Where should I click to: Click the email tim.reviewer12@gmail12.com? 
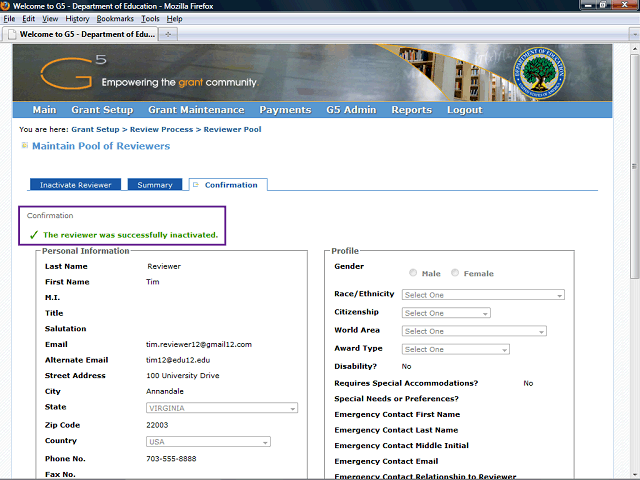199,344
